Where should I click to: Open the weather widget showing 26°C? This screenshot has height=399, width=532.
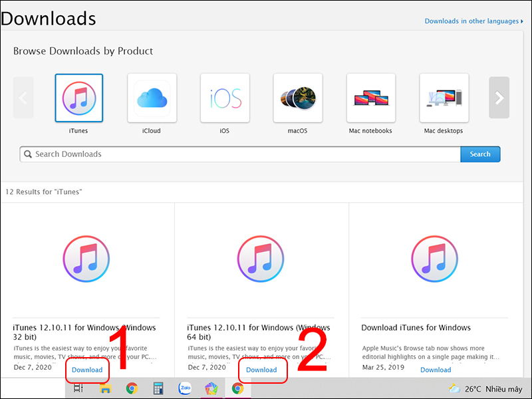[485, 389]
